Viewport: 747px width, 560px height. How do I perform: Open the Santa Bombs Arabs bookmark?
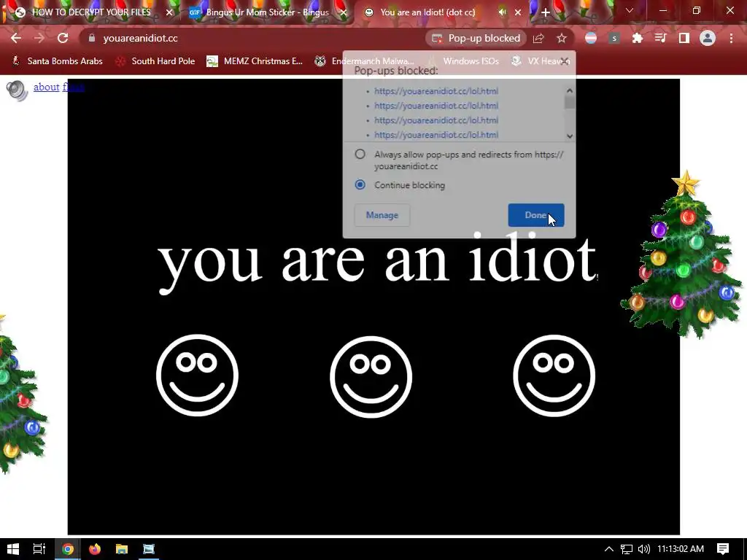click(57, 61)
